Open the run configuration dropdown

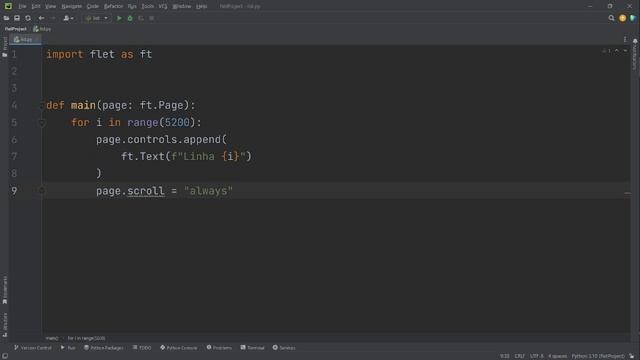[97, 18]
